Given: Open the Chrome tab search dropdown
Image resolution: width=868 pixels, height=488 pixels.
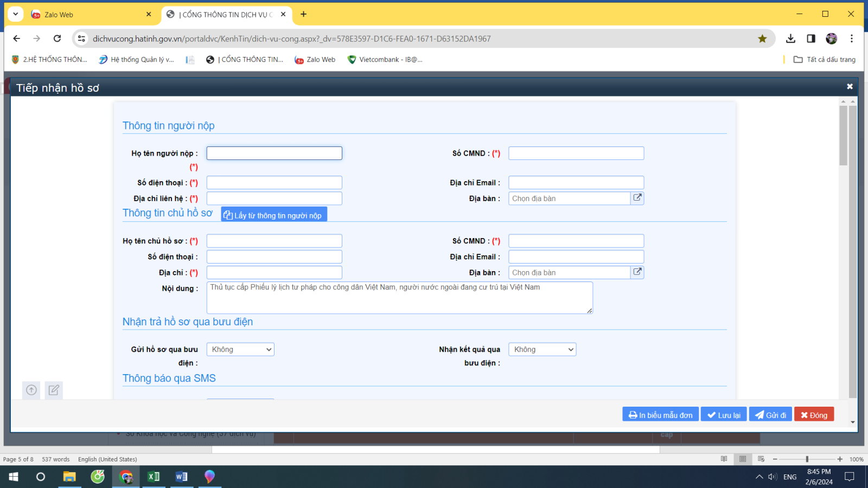Looking at the screenshot, I should 16,14.
